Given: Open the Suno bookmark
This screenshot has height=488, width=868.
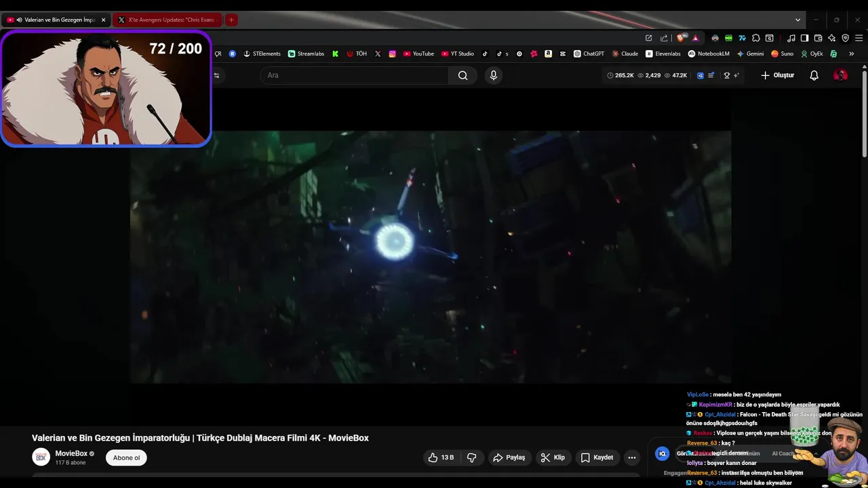Looking at the screenshot, I should tap(783, 54).
